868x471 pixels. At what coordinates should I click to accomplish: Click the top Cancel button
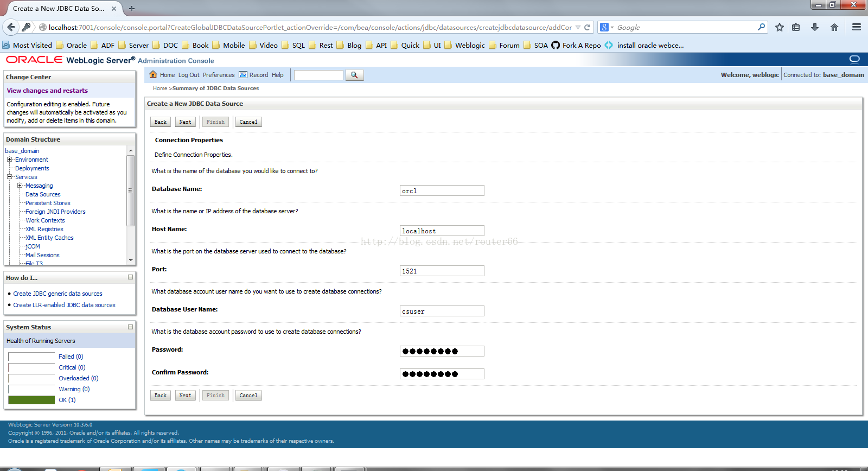pos(248,122)
